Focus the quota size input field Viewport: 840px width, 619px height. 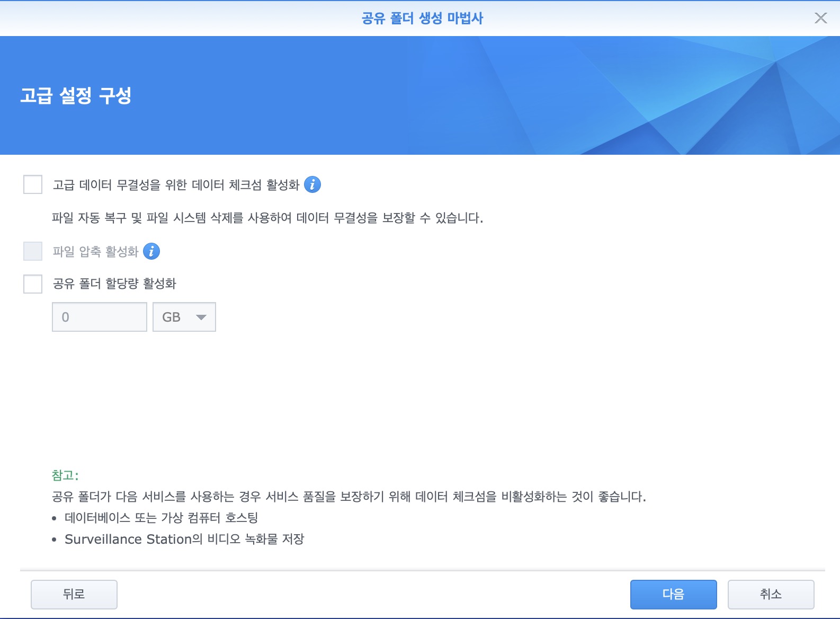[100, 317]
